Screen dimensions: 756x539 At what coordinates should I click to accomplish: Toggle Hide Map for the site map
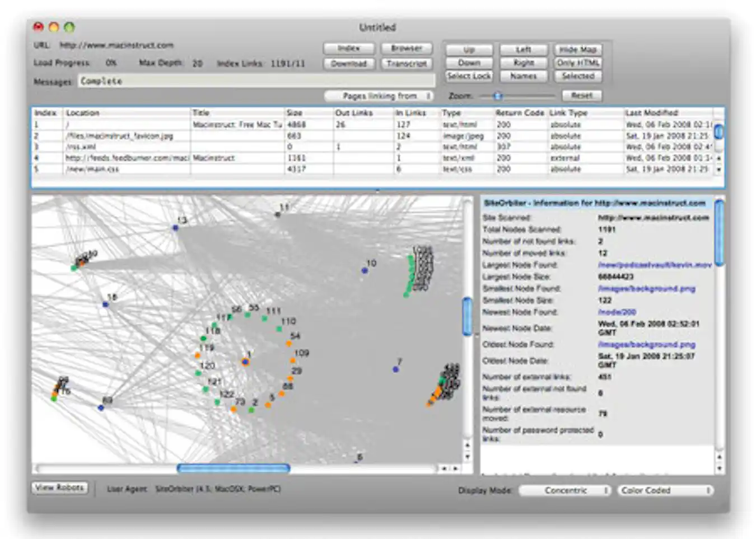coord(577,49)
